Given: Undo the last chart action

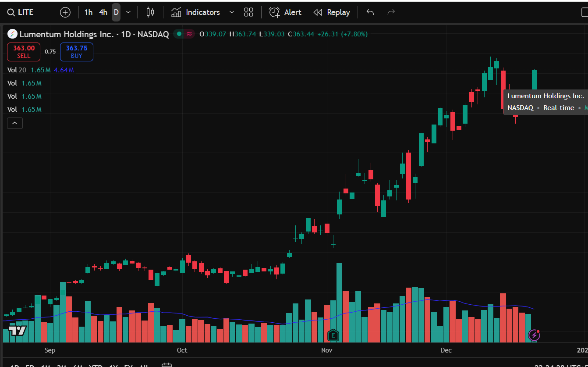Looking at the screenshot, I should pos(370,12).
